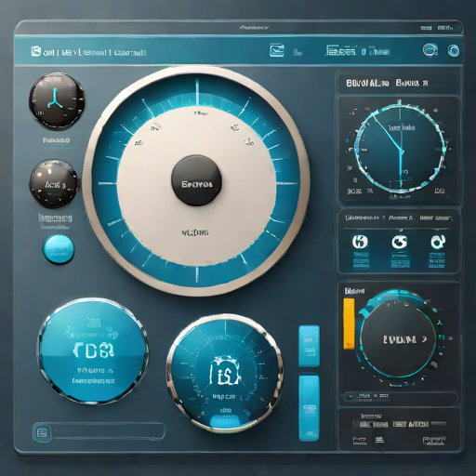Click the small cyan round button at left
This screenshot has height=476, width=476.
click(59, 248)
